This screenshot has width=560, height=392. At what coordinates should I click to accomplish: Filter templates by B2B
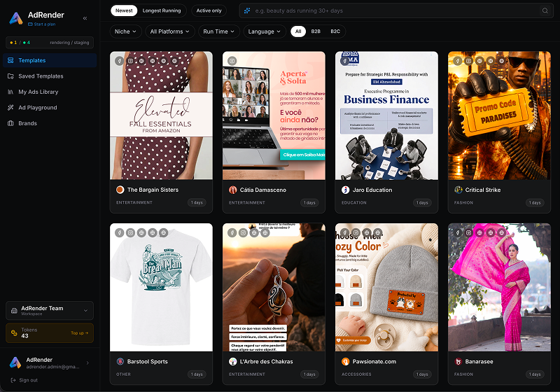point(316,31)
